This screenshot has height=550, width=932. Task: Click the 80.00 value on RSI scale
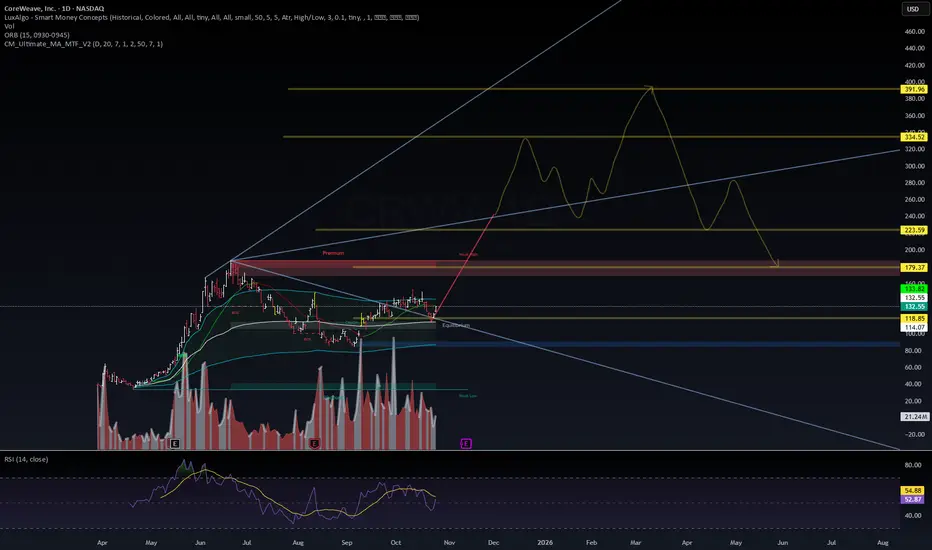pos(913,465)
